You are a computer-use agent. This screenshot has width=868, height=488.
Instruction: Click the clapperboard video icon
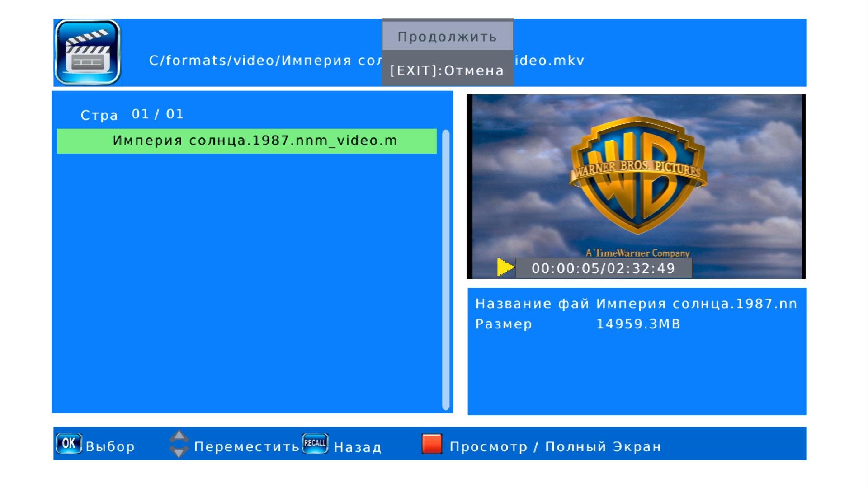click(x=87, y=52)
